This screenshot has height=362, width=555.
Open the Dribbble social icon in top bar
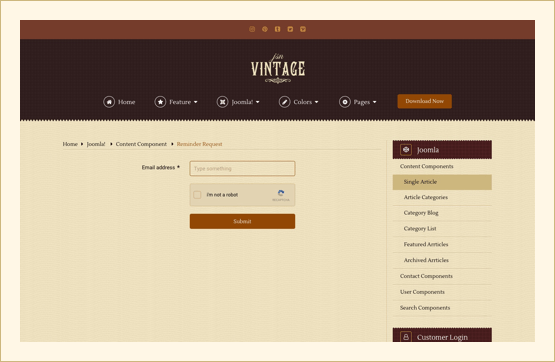tap(265, 29)
